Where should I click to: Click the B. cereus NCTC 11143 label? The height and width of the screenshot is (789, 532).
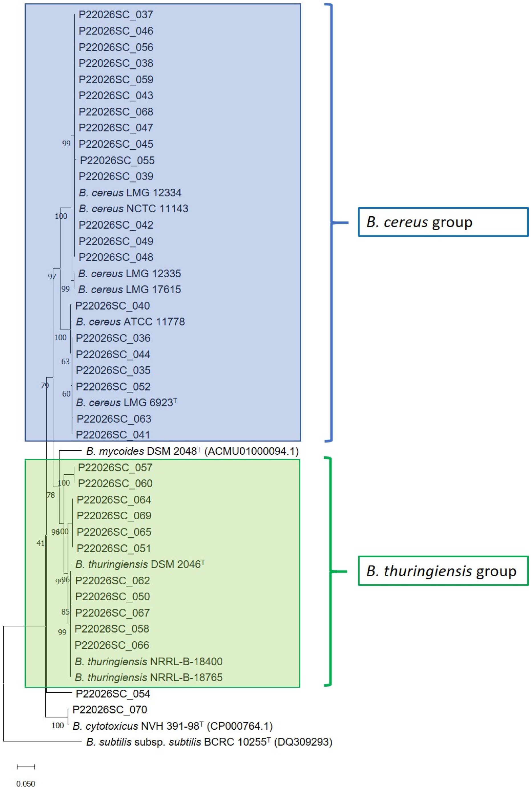133,209
